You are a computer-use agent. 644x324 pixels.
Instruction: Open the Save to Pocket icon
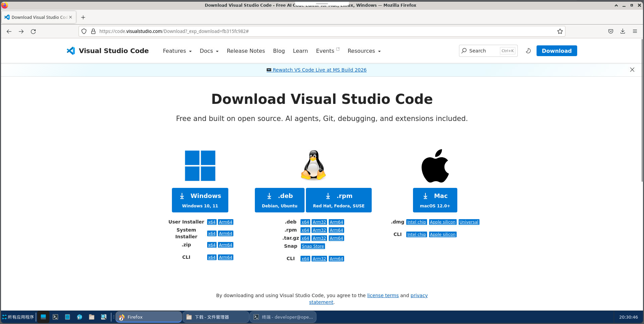[x=611, y=31]
